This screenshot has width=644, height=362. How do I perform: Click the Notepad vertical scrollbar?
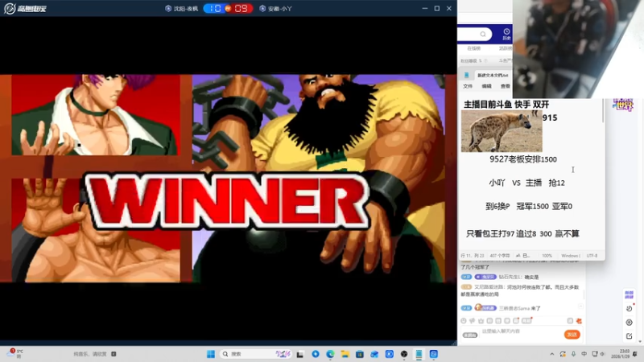coord(603,111)
